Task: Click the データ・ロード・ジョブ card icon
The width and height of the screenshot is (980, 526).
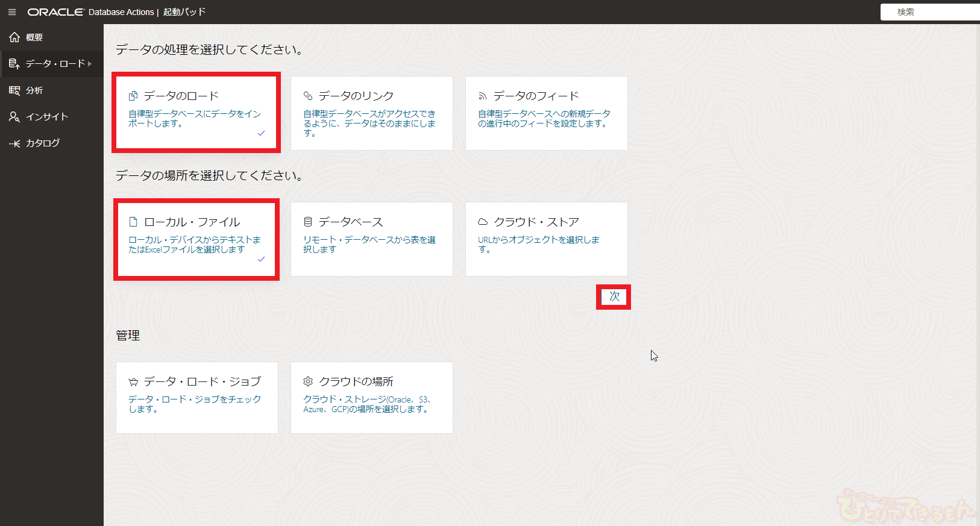Action: (133, 381)
